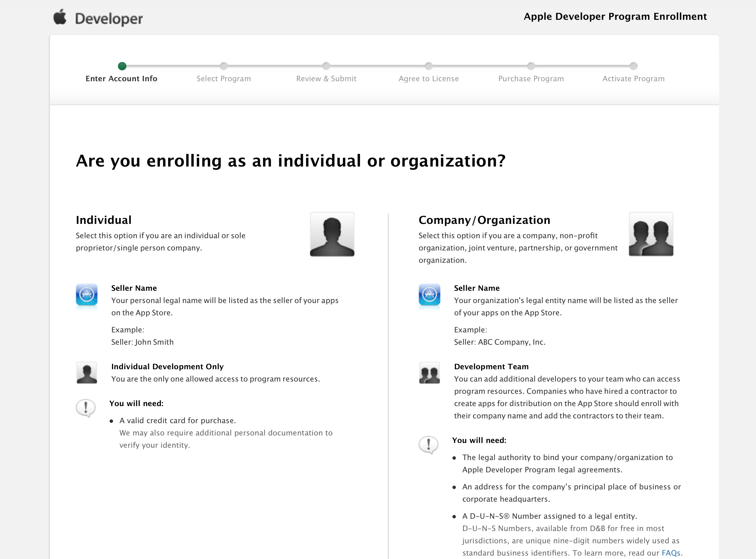Viewport: 756px width, 559px height.
Task: Click 'The legal authority to bind your company' bullet
Action: [x=568, y=463]
